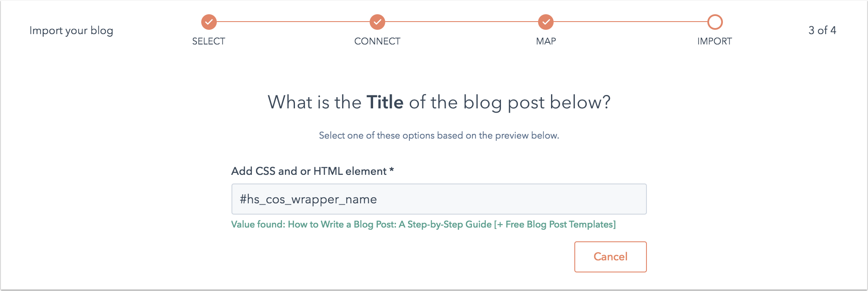Viewport: 868px width, 291px height.
Task: Click progress line between CONNECT and MAP
Action: (462, 22)
